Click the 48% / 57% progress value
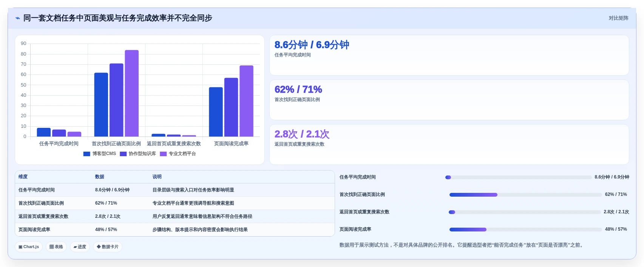The image size is (644, 267). pos(616,230)
